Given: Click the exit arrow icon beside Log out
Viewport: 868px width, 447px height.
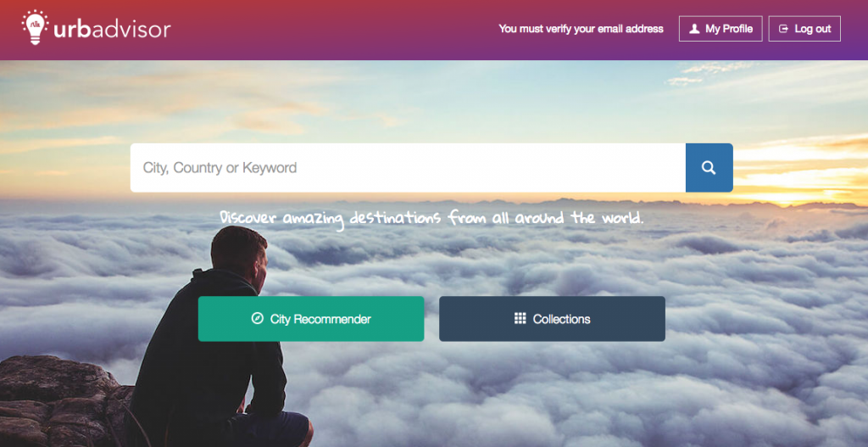Looking at the screenshot, I should coord(783,29).
